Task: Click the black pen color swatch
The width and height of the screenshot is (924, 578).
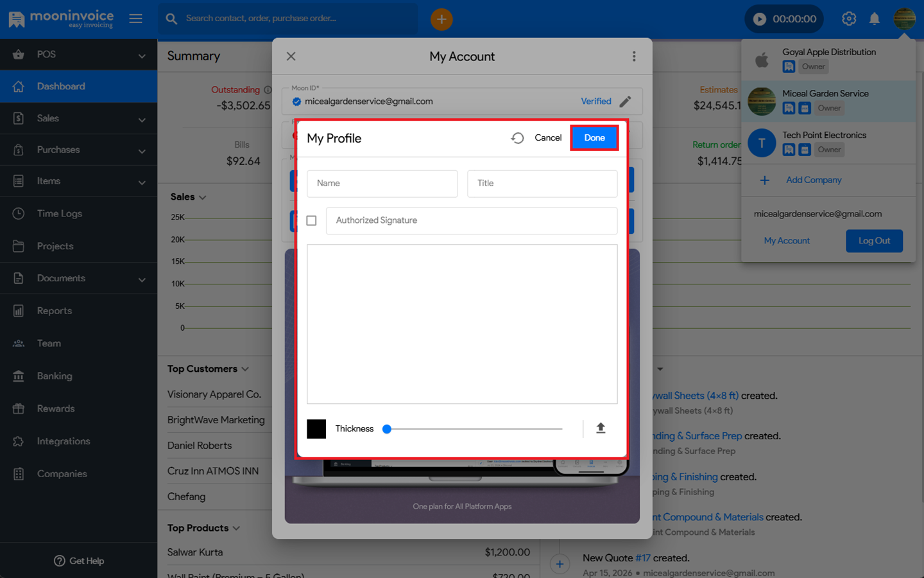Action: click(x=316, y=429)
